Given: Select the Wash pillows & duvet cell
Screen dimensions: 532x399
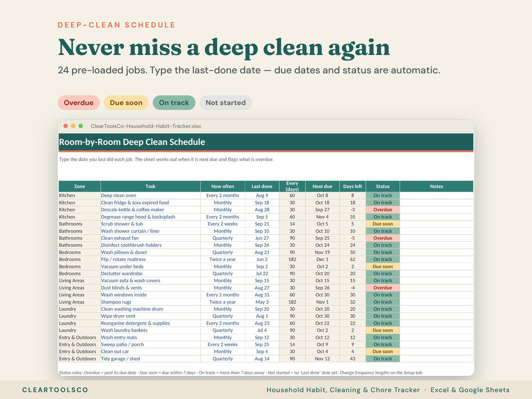Looking at the screenshot, I should click(x=150, y=252).
